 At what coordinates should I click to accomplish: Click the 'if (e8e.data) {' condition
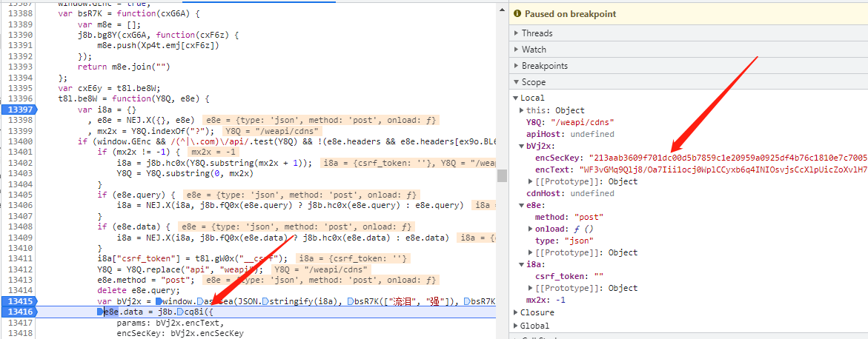click(133, 226)
